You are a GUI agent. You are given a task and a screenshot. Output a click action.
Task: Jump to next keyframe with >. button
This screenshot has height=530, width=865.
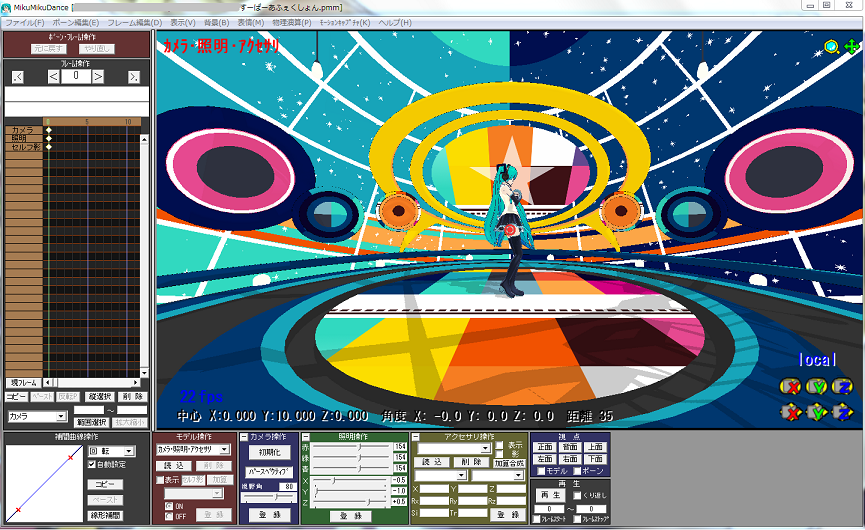134,77
